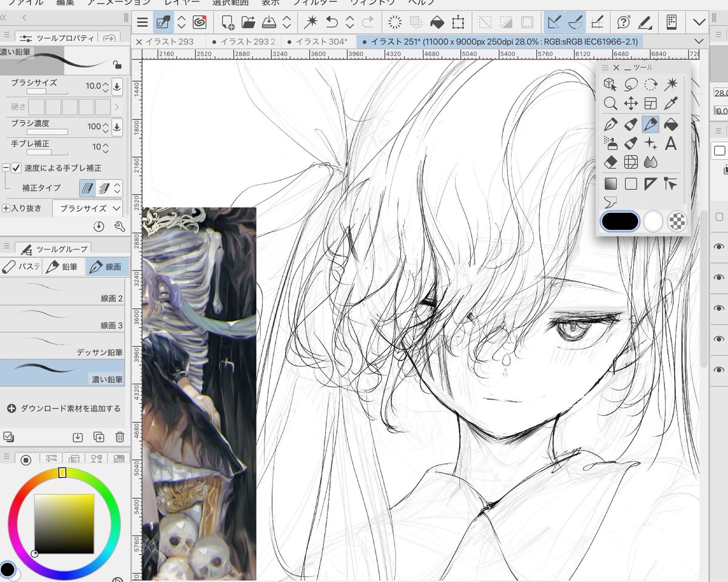Redo the last undone action
This screenshot has height=582, width=728.
(368, 22)
